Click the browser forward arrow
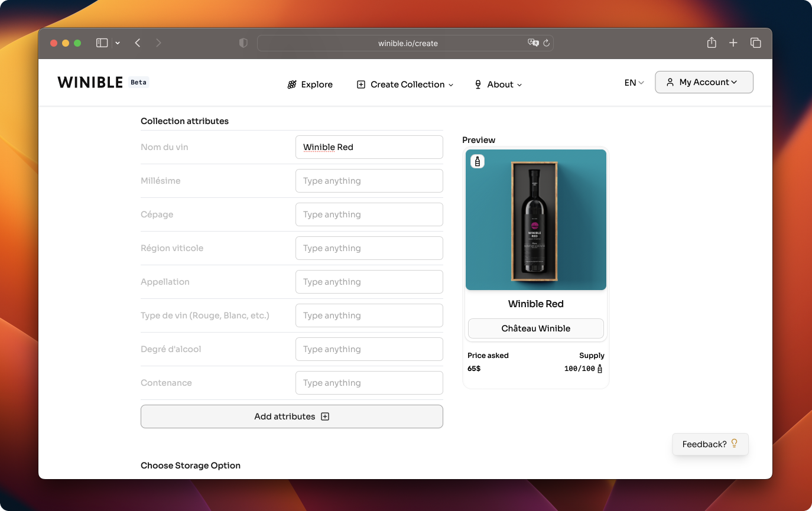812x511 pixels. point(158,43)
